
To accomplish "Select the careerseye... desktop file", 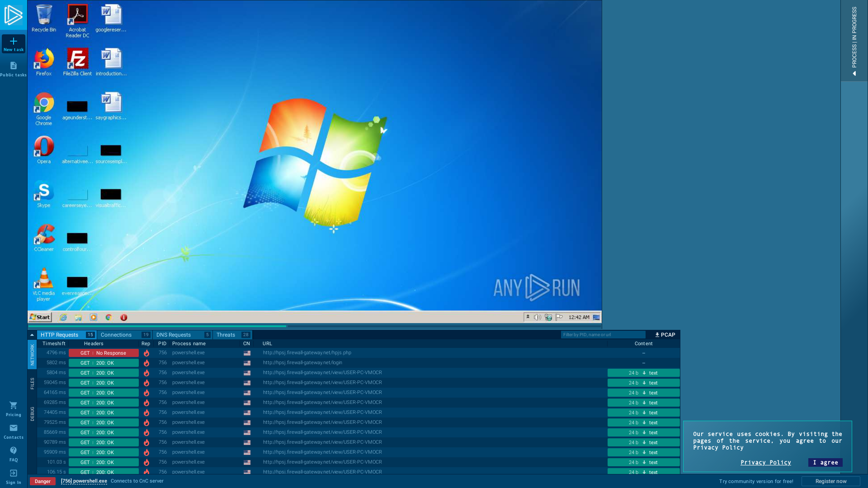I will point(77,198).
